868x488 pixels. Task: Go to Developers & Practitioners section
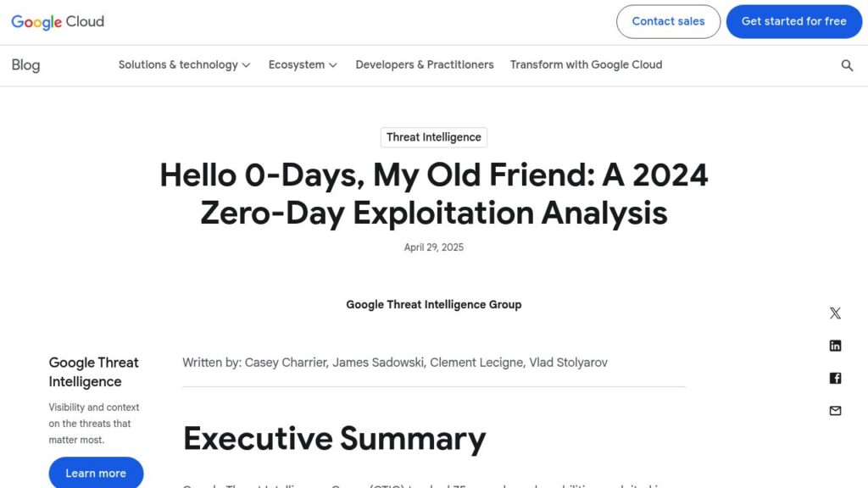425,64
